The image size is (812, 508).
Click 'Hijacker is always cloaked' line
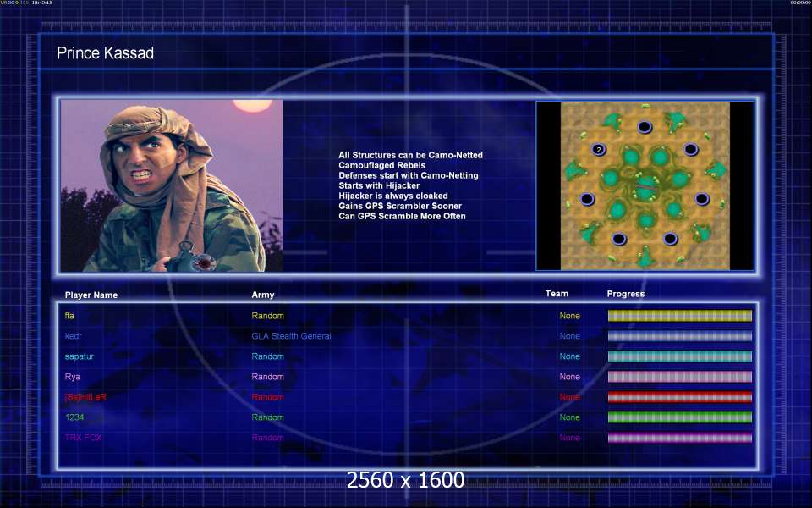393,196
